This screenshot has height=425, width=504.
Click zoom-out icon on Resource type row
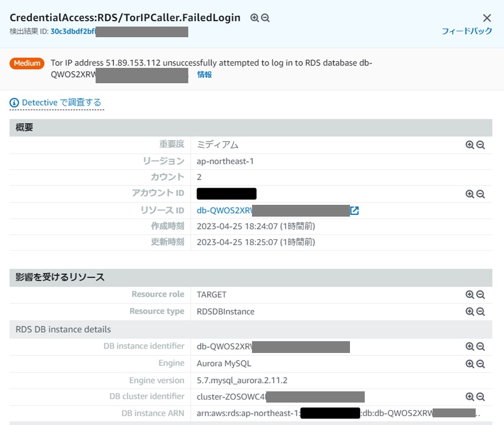coord(480,312)
